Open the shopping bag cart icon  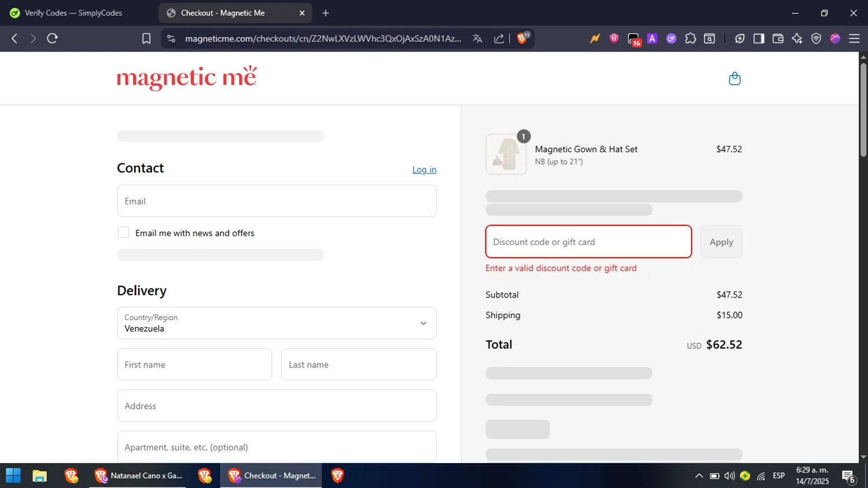[x=734, y=79]
